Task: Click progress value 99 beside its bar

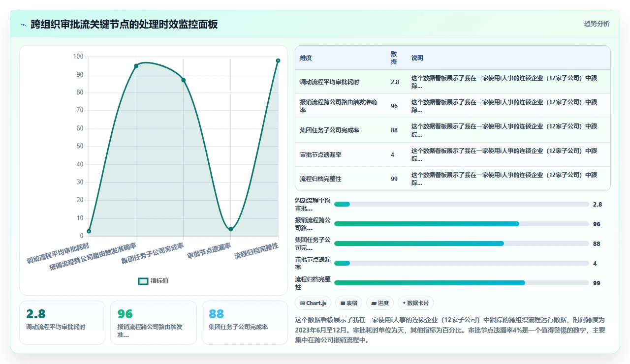Action: coord(597,283)
